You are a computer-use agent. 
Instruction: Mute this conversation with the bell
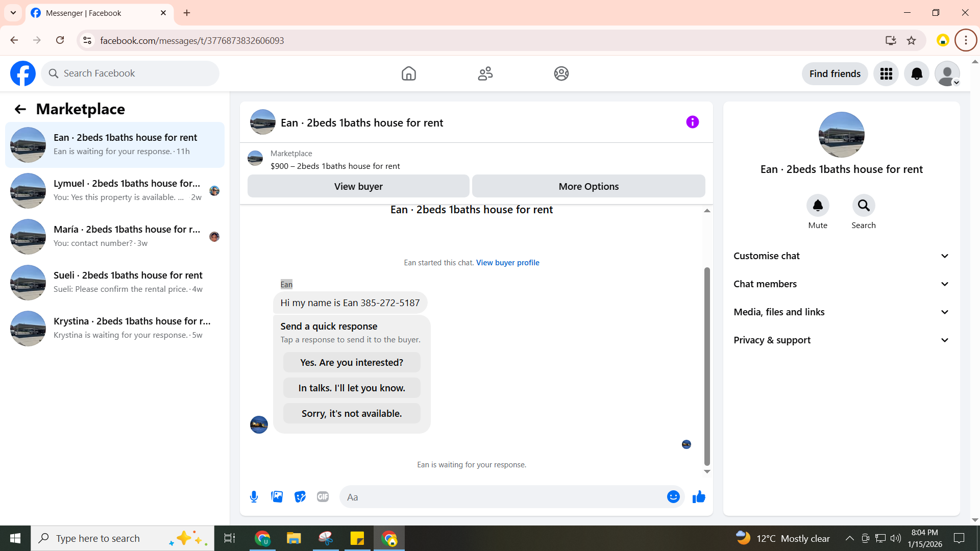coord(818,206)
